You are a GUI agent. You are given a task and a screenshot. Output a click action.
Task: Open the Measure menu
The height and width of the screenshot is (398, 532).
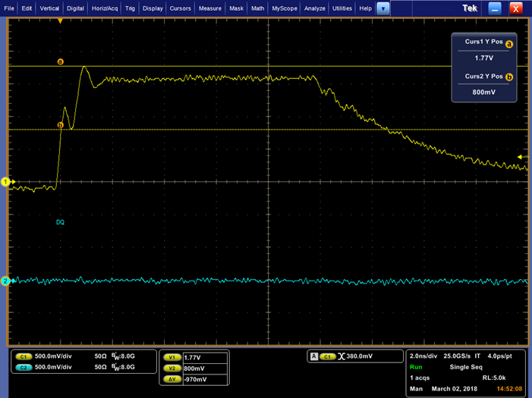tap(210, 8)
